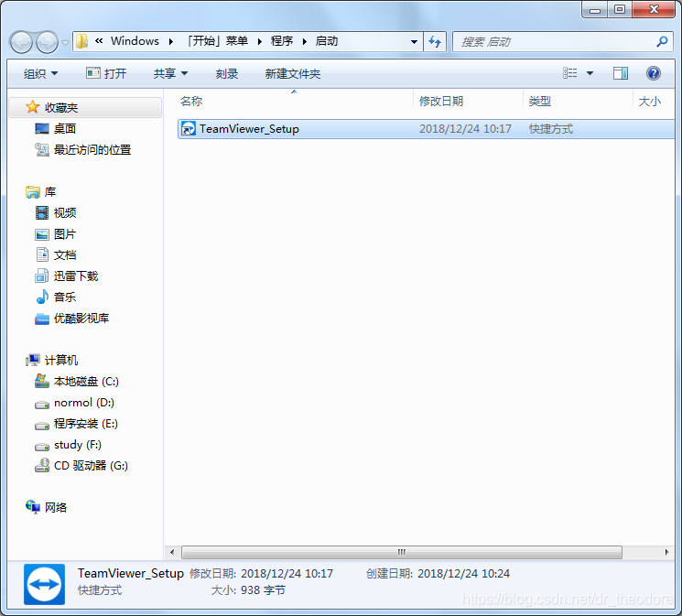Refresh the folder with the refresh button
Screen dimensions: 682x616
click(x=435, y=42)
